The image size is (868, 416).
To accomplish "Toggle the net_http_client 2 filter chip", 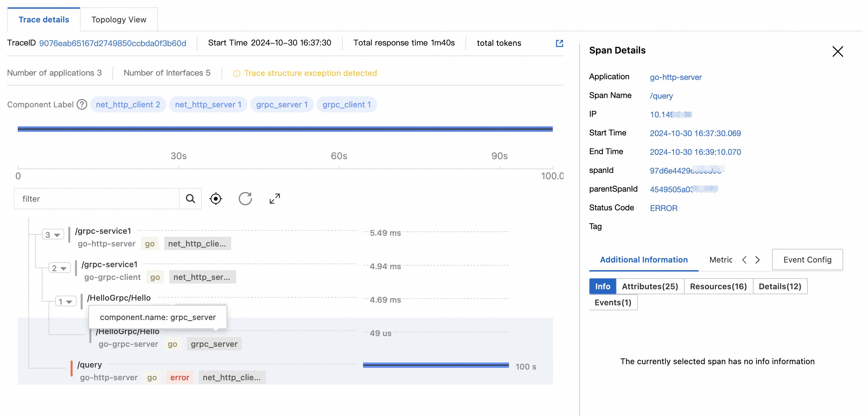I will tap(128, 104).
